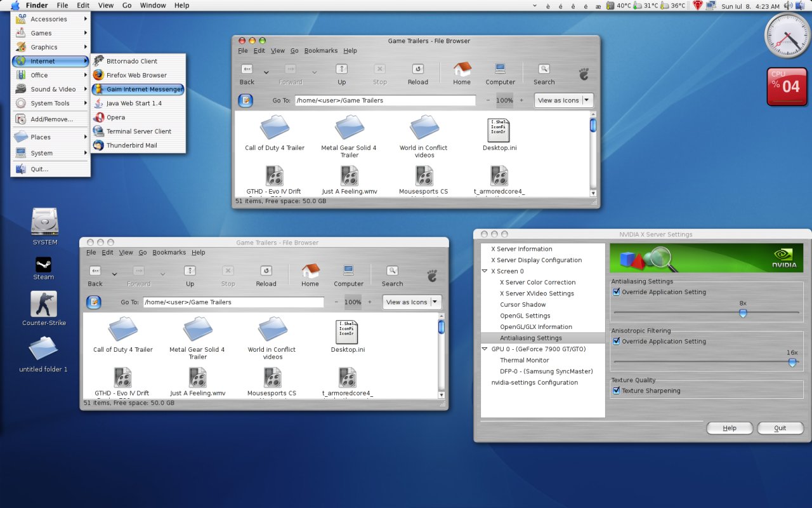The height and width of the screenshot is (508, 812).
Task: Open View as Icons dropdown, top File Browser
Action: (x=564, y=100)
